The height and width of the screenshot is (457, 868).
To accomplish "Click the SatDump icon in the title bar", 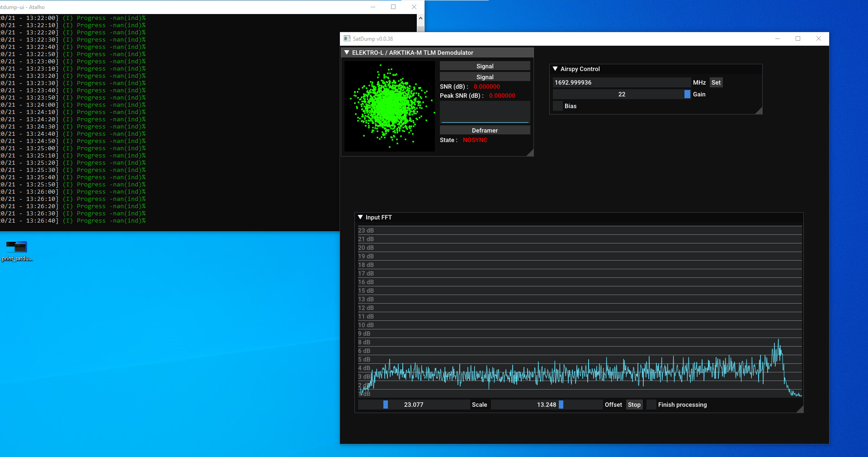I will click(x=347, y=38).
